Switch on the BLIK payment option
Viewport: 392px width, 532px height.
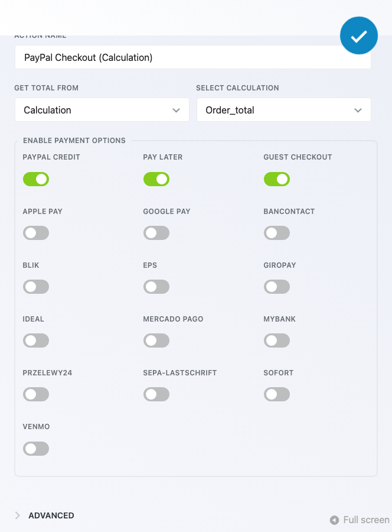[36, 287]
